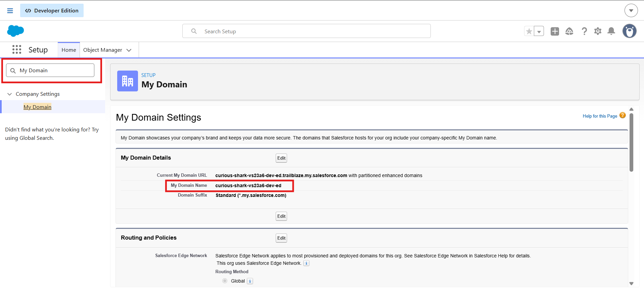Show Salesforce Edge Network info icon
Screen dimensions: 644x291
(306, 263)
